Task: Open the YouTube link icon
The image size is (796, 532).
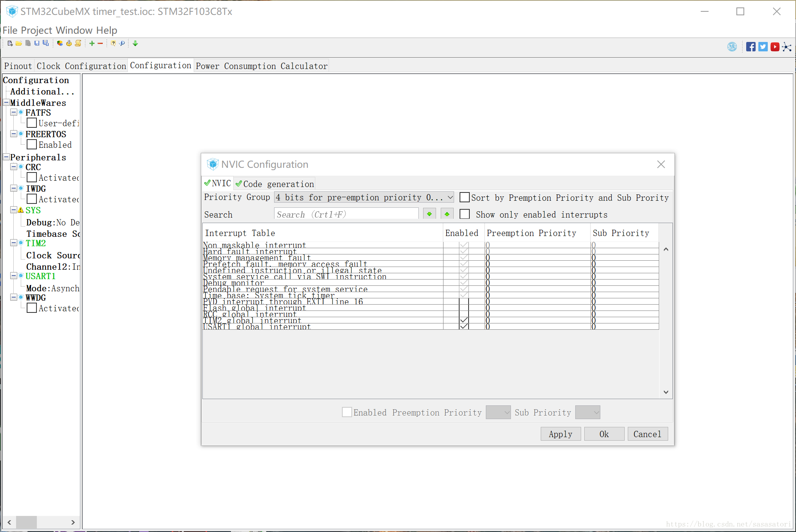Action: pos(775,47)
